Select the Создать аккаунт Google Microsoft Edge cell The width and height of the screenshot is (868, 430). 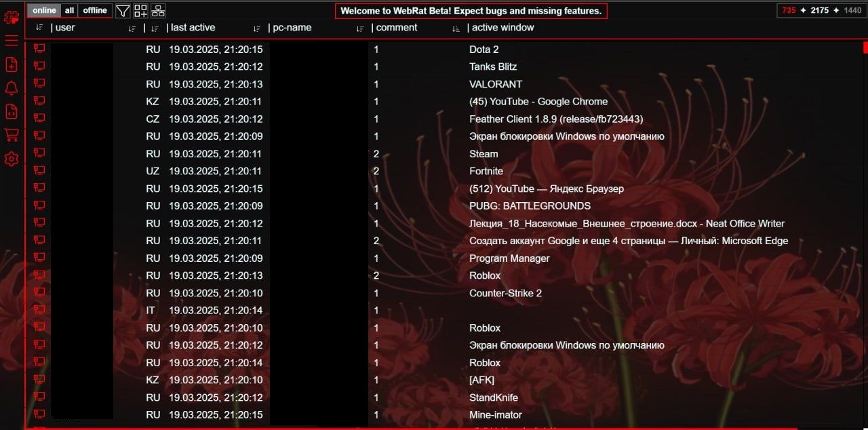click(x=629, y=241)
